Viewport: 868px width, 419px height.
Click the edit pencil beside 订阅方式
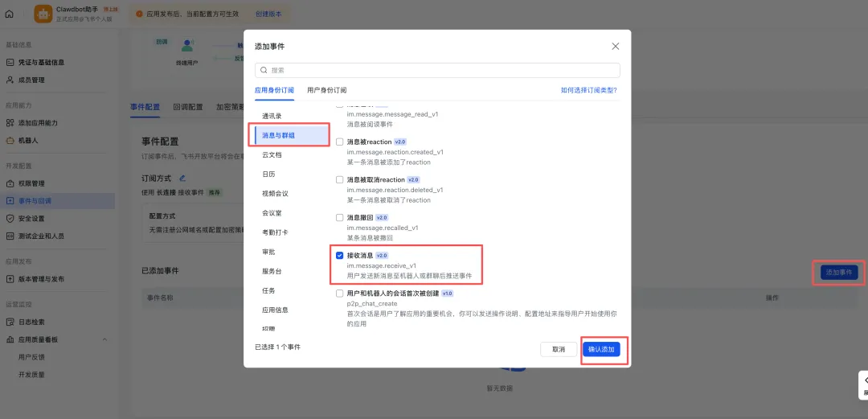(x=182, y=178)
